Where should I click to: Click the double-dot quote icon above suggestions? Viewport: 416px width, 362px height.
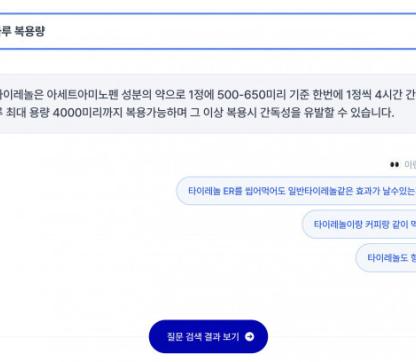(x=394, y=164)
